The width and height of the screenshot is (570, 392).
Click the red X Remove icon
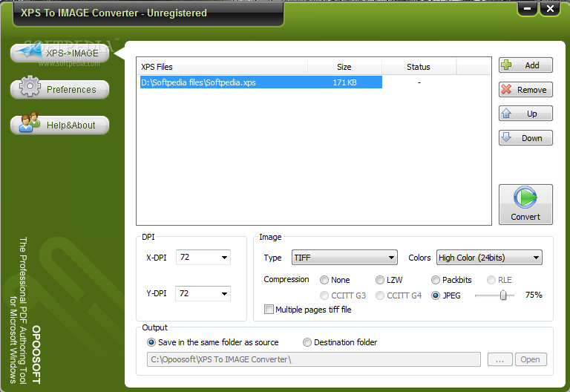[506, 89]
